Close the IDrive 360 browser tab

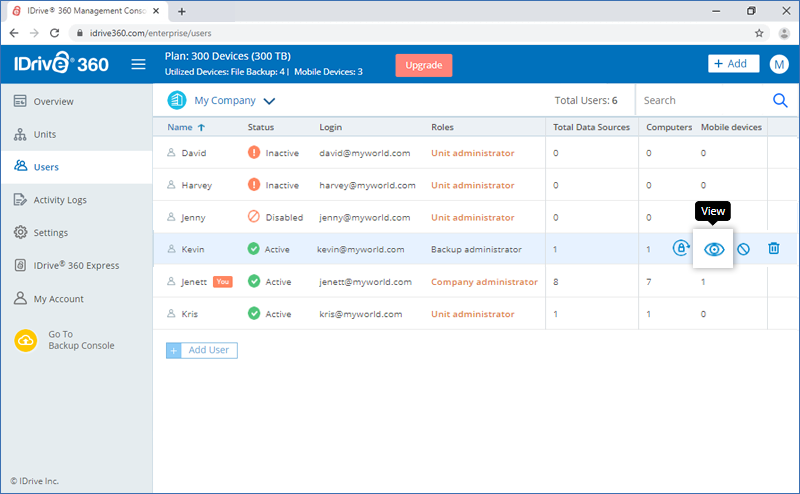pos(156,11)
